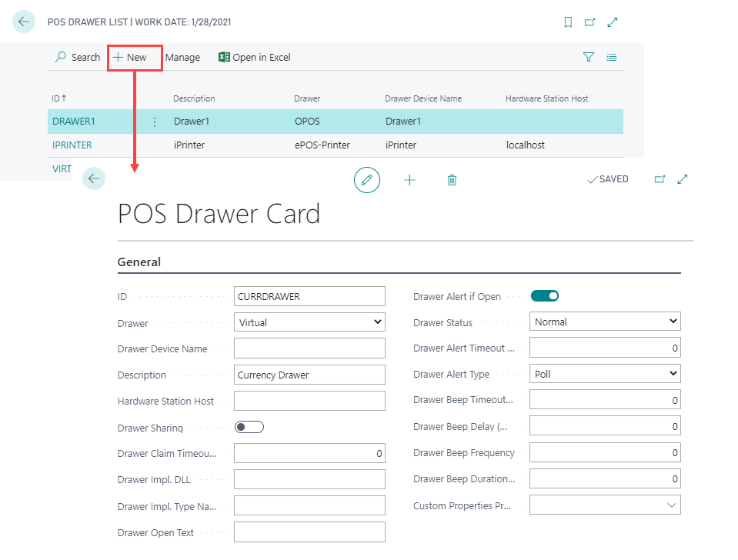Open POS Drawer List in new window

coord(589,22)
